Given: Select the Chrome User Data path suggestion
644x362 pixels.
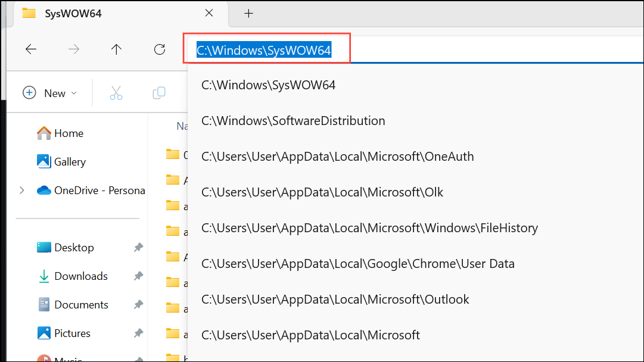Looking at the screenshot, I should (357, 264).
